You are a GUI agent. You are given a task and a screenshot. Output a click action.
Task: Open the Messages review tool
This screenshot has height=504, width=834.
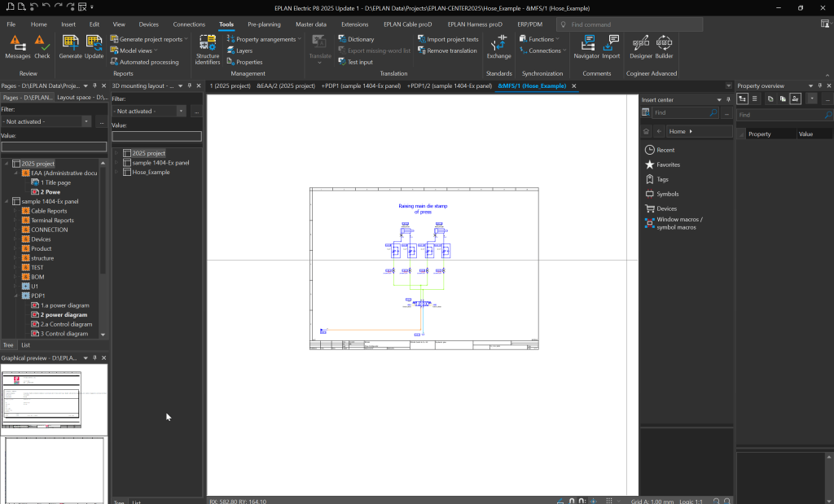[x=18, y=46]
